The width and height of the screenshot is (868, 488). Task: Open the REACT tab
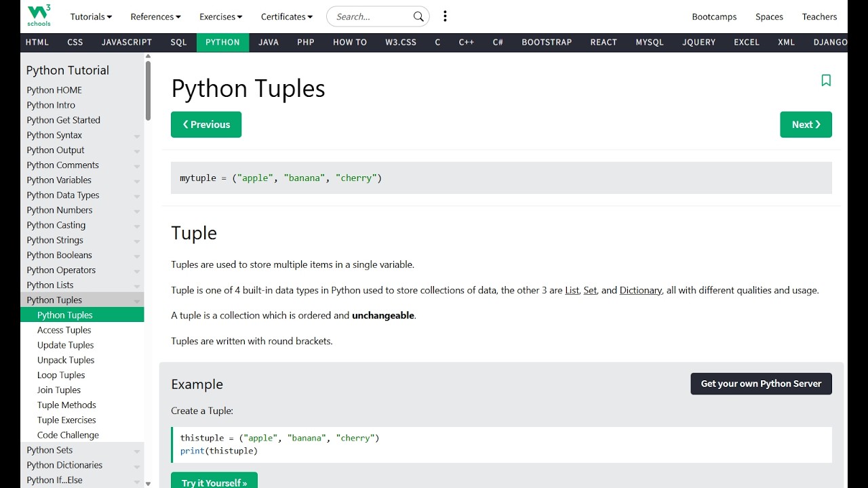[x=604, y=42]
